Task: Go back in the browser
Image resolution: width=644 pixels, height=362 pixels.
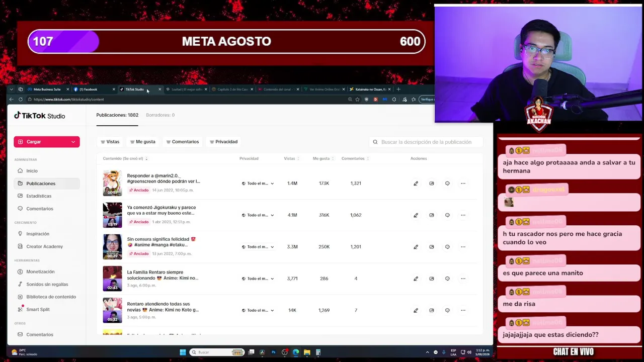Action: [x=11, y=100]
